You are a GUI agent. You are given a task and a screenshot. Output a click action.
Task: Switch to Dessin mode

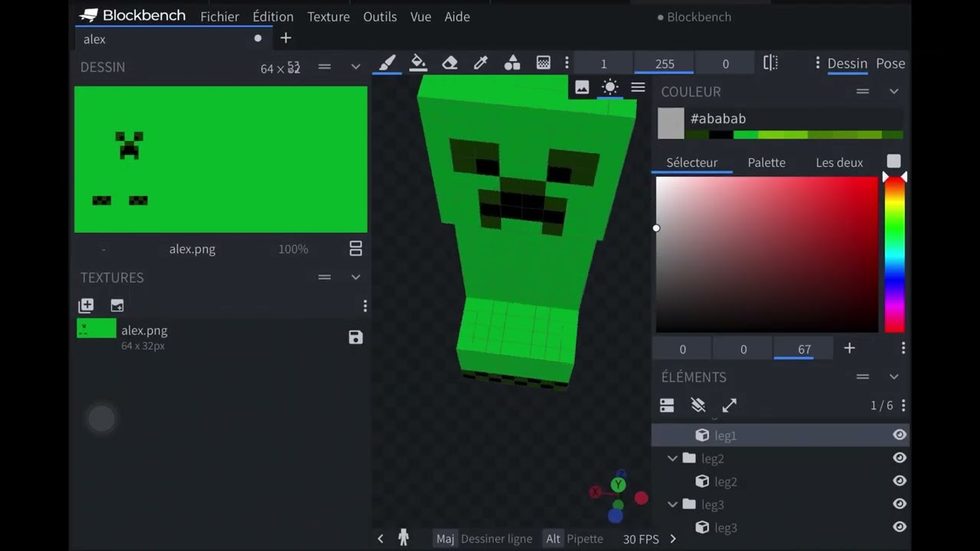tap(847, 64)
